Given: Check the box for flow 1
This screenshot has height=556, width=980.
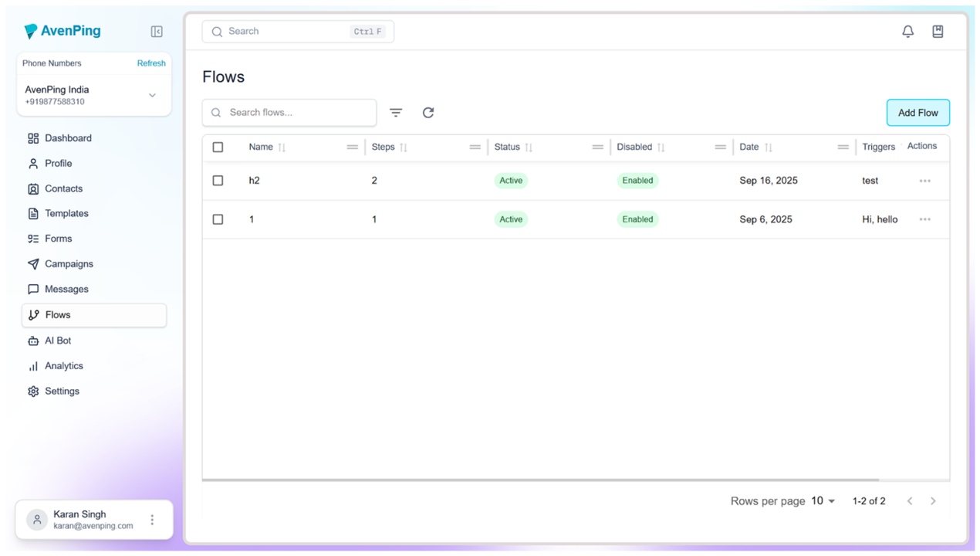Looking at the screenshot, I should coord(218,219).
